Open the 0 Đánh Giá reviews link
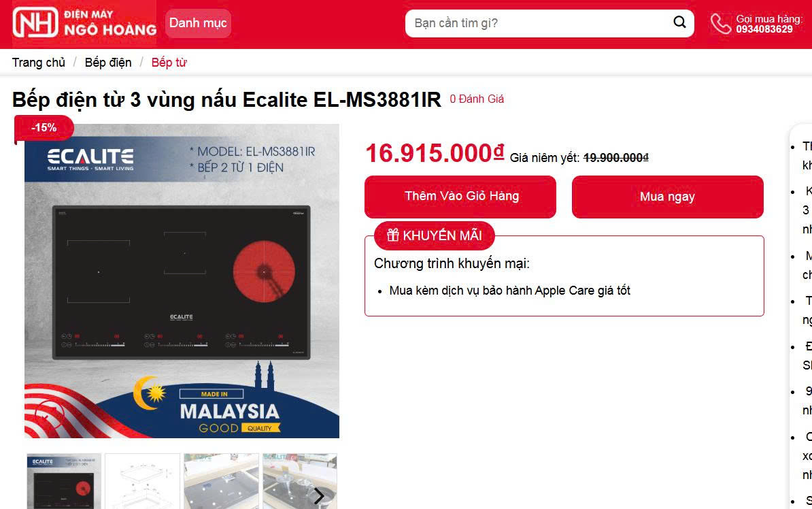812x509 pixels. pyautogui.click(x=477, y=99)
